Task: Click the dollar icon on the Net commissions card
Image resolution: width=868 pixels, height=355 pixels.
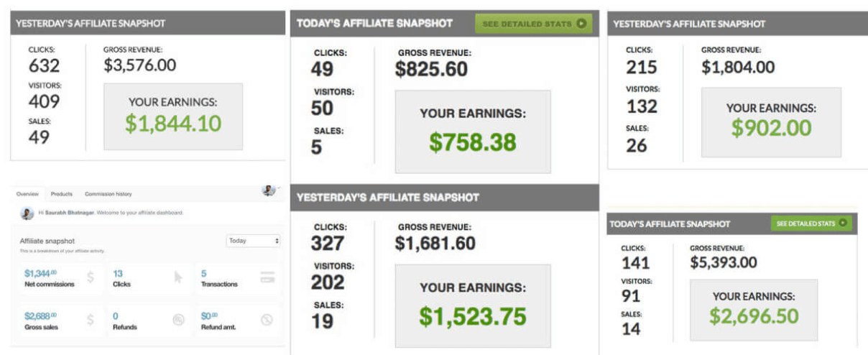Action: pos(90,277)
